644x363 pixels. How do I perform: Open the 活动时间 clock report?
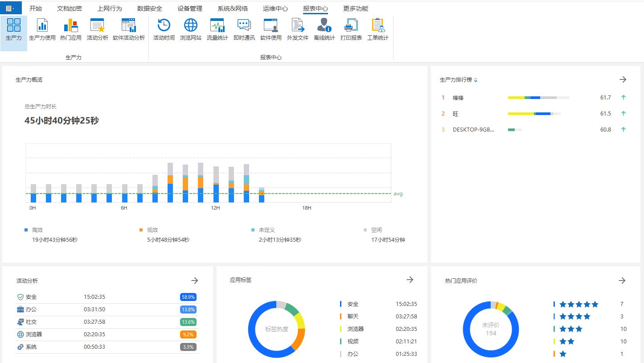(x=164, y=30)
